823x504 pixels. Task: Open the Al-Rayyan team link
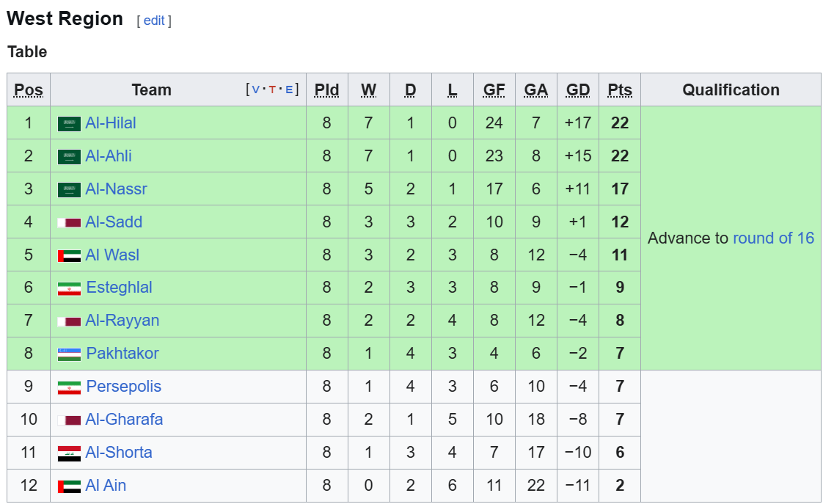(x=122, y=321)
